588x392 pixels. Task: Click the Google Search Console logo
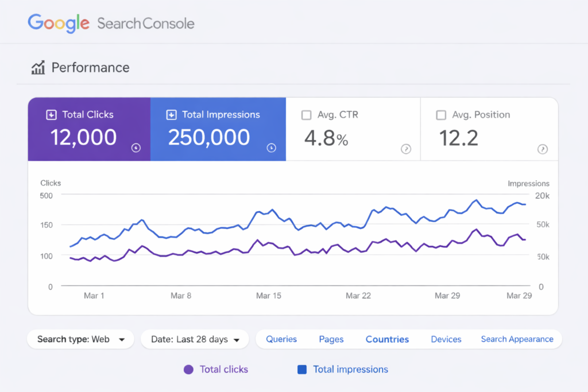pos(111,24)
